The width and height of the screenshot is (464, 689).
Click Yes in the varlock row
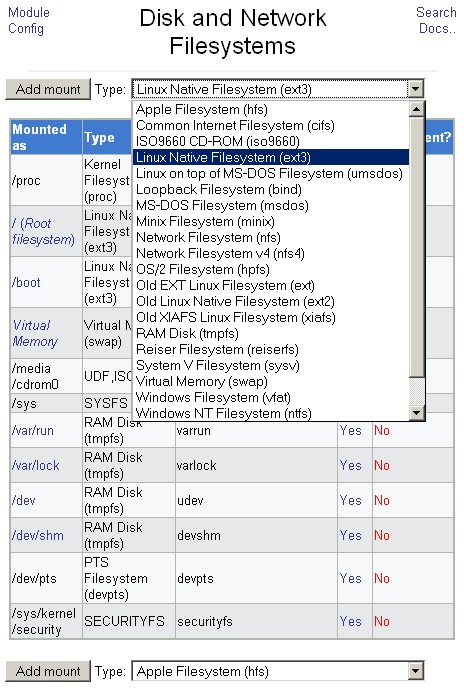point(350,465)
